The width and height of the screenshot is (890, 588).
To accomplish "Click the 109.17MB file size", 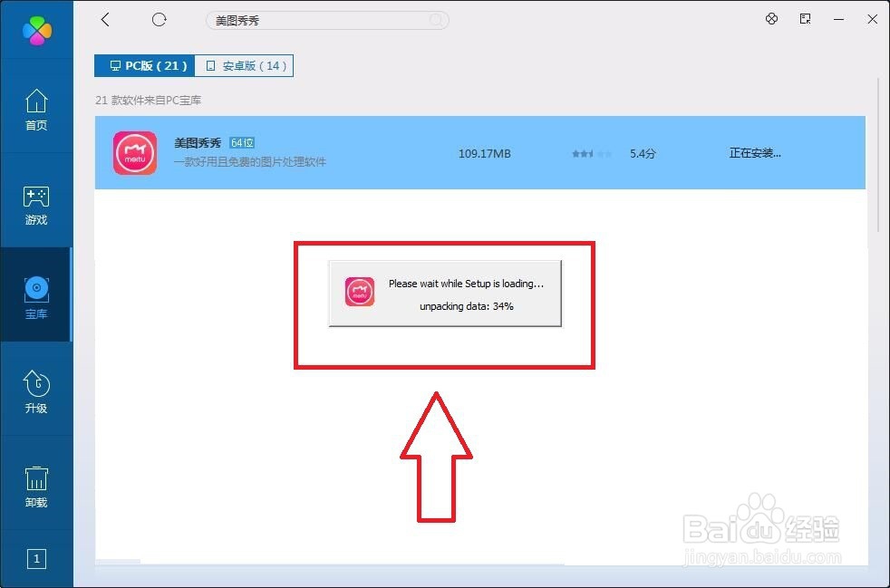I will 485,153.
